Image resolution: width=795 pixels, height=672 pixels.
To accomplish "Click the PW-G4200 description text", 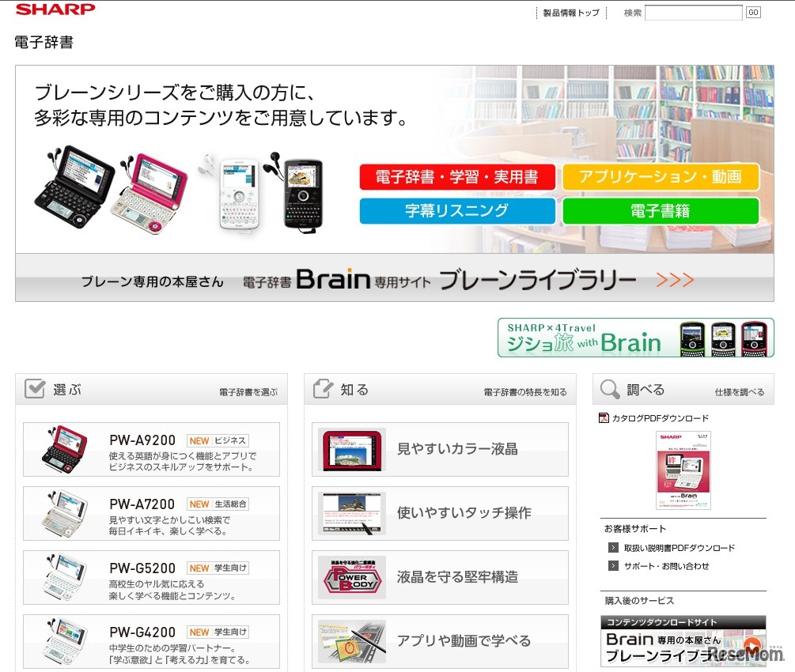I will [180, 654].
